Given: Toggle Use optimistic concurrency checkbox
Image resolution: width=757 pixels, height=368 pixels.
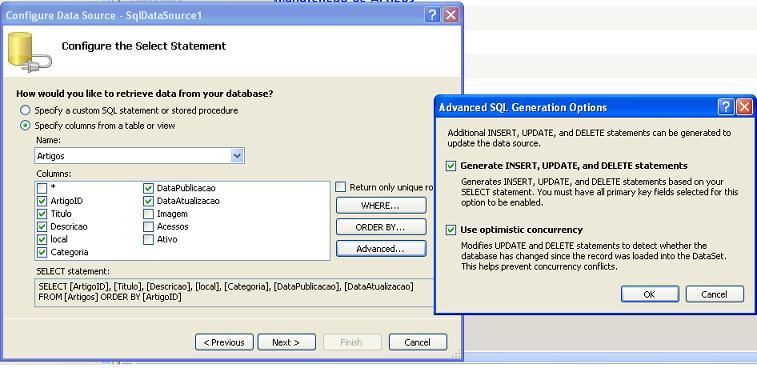Looking at the screenshot, I should click(x=451, y=230).
